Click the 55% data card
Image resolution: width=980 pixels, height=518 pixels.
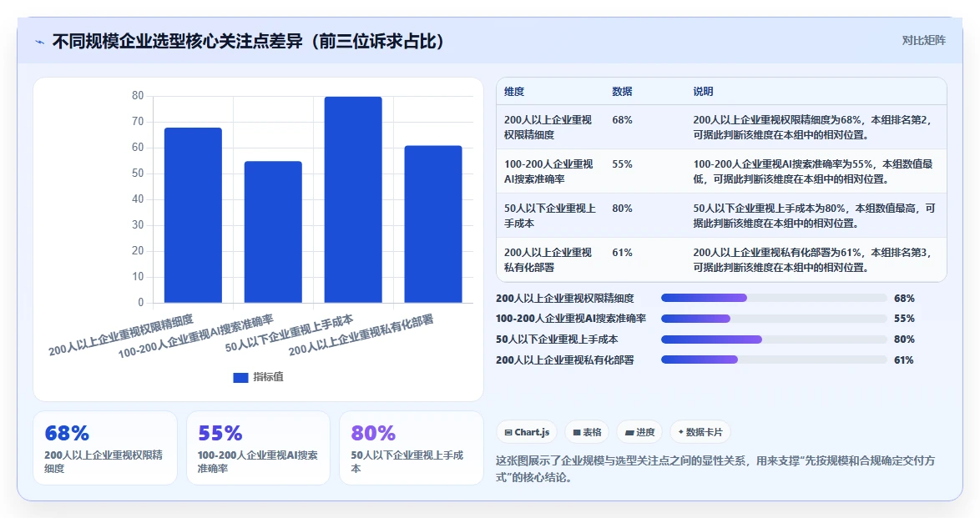258,448
